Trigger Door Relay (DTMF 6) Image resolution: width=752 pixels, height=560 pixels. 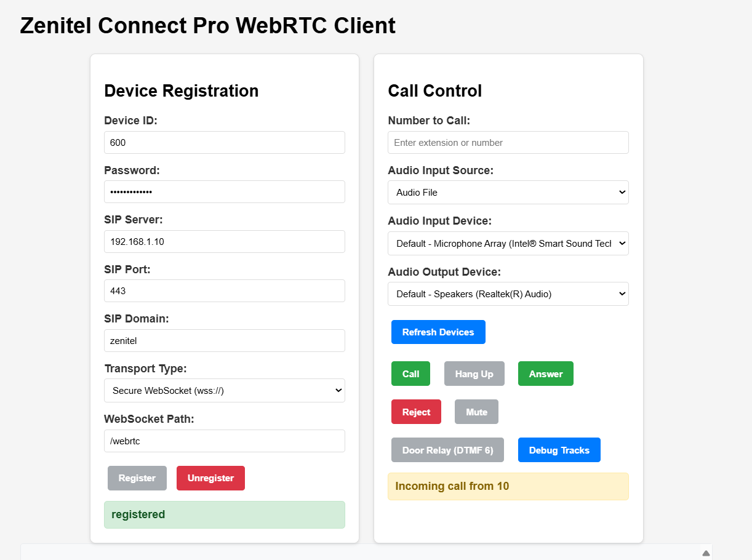[x=447, y=450]
